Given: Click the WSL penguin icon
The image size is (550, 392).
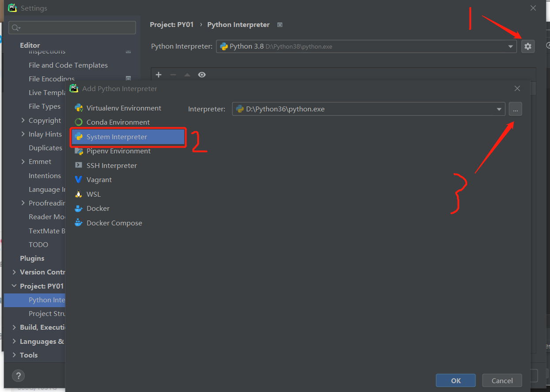Looking at the screenshot, I should (x=79, y=194).
